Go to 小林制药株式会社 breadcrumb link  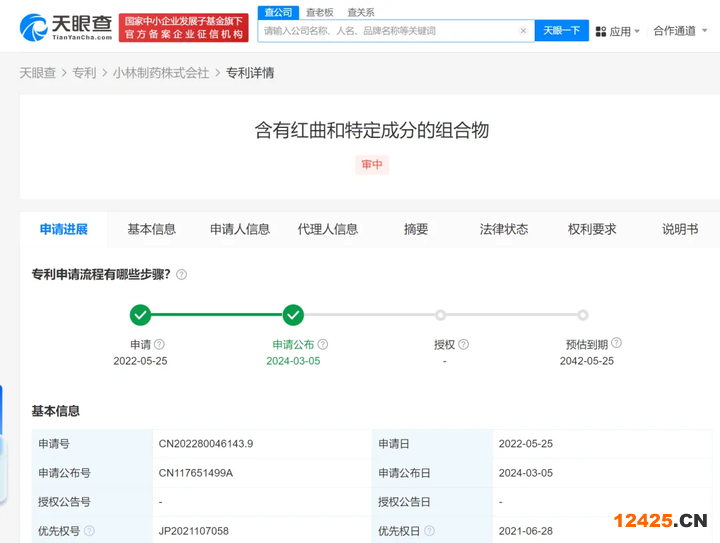(160, 73)
